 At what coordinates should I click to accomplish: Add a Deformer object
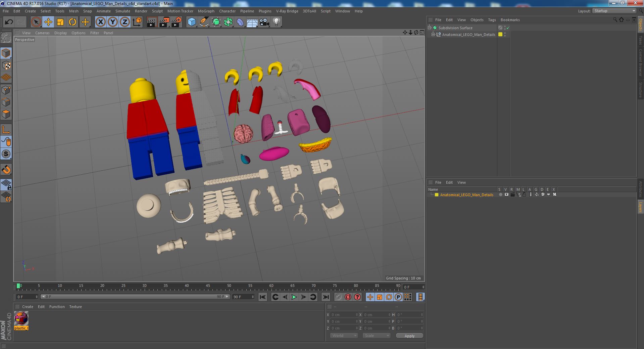point(240,22)
